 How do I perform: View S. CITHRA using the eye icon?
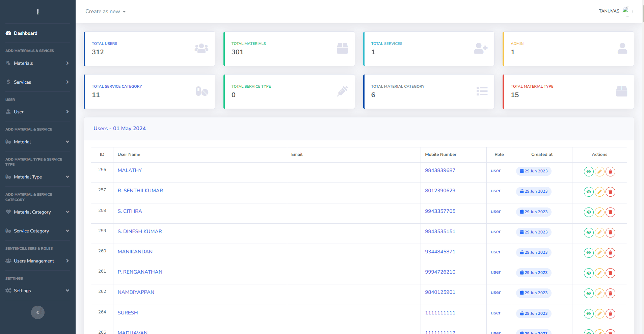click(589, 212)
